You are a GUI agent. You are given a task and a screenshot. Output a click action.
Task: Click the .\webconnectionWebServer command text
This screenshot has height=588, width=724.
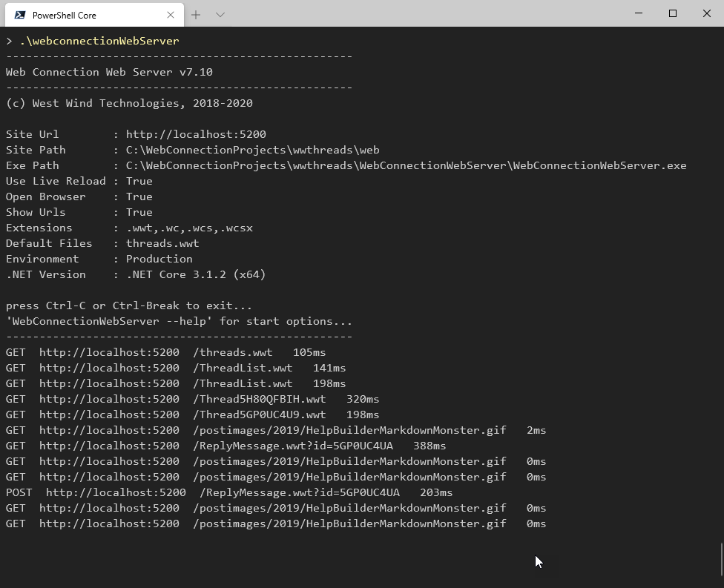click(x=99, y=41)
